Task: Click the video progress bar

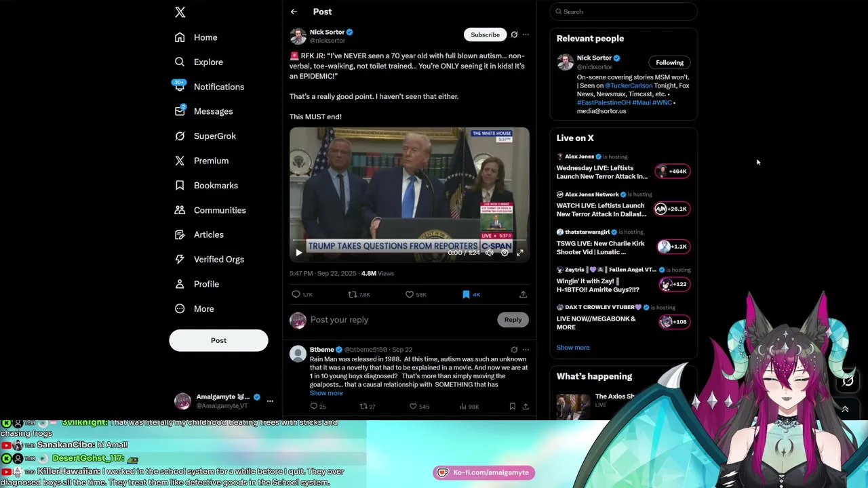Action: tap(409, 241)
